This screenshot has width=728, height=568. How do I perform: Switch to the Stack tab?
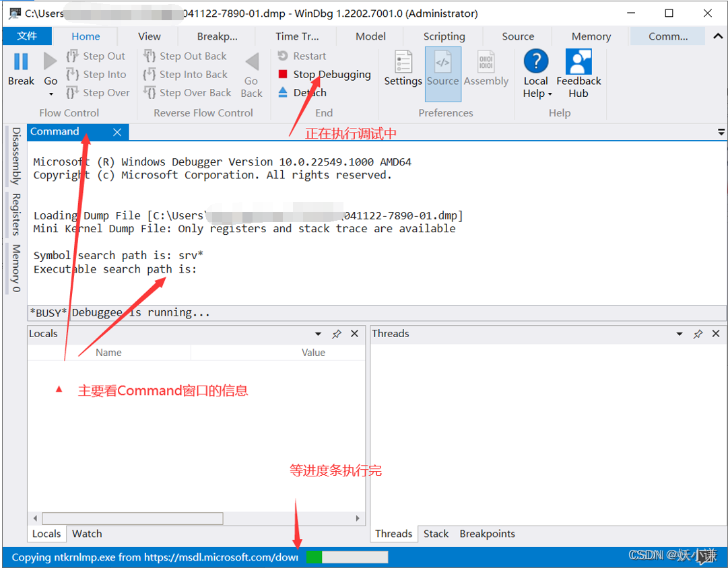click(x=436, y=534)
